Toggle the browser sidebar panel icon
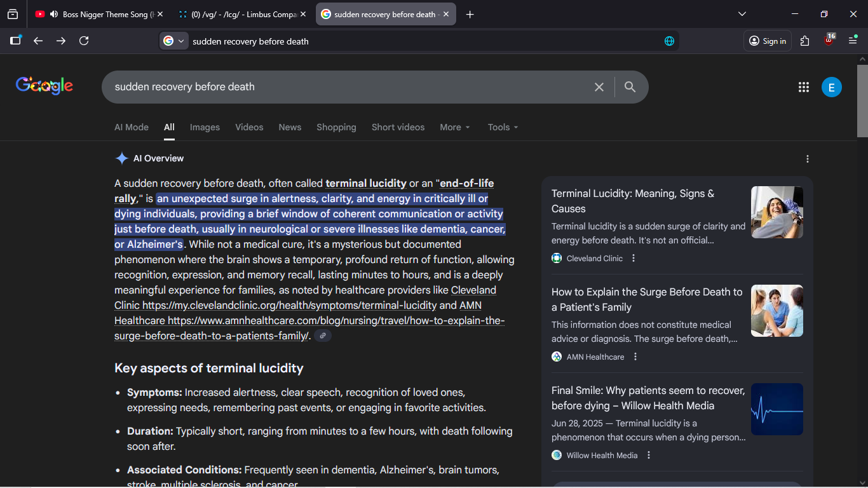 click(x=16, y=41)
